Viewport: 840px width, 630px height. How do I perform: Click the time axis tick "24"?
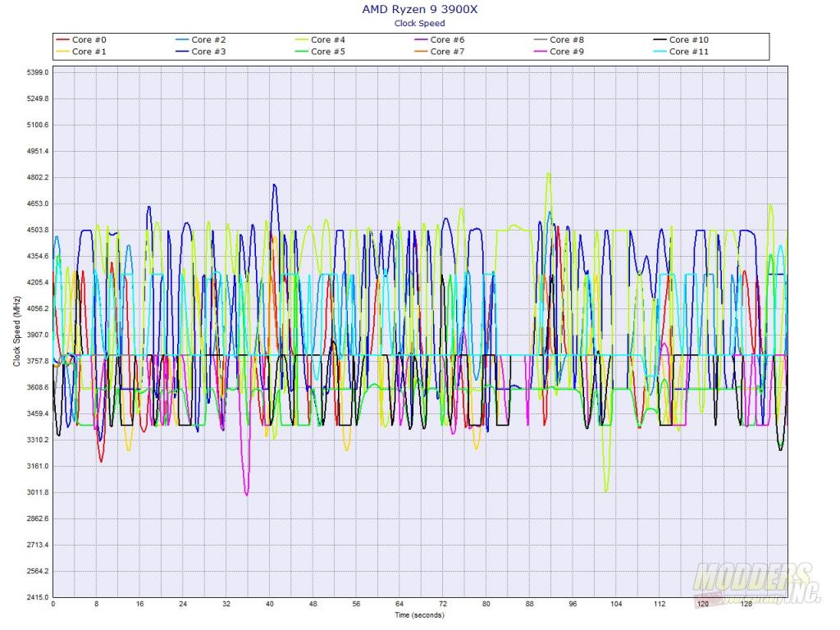[x=183, y=604]
